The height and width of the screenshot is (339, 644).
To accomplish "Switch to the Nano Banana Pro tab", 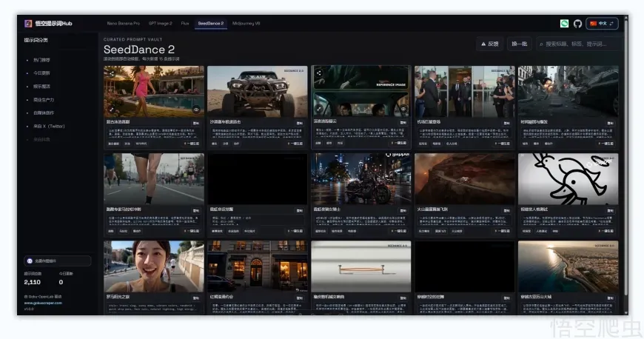I will pos(123,24).
